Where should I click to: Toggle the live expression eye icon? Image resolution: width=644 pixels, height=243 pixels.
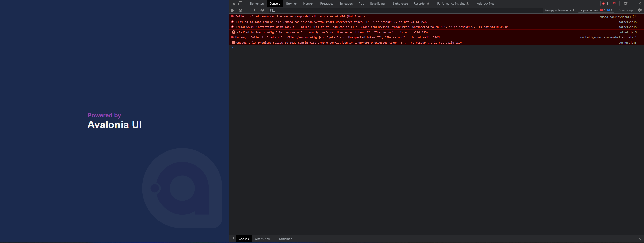point(262,10)
